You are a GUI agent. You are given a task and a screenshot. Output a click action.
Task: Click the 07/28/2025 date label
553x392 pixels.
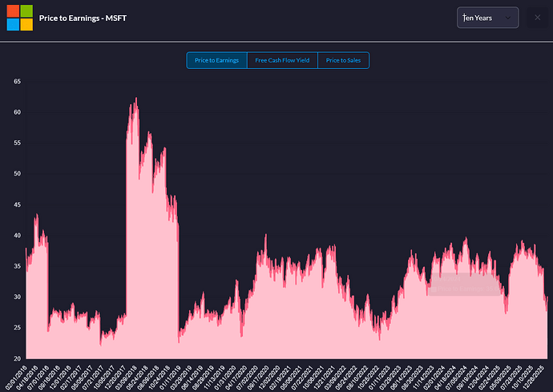(x=512, y=378)
